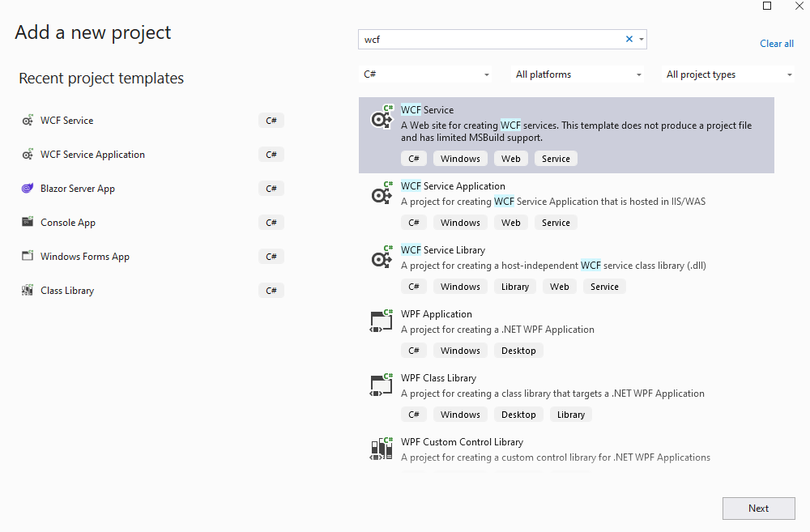Click the gear icon of WCF Service Application result
Image resolution: width=810 pixels, height=532 pixels.
pyautogui.click(x=382, y=193)
